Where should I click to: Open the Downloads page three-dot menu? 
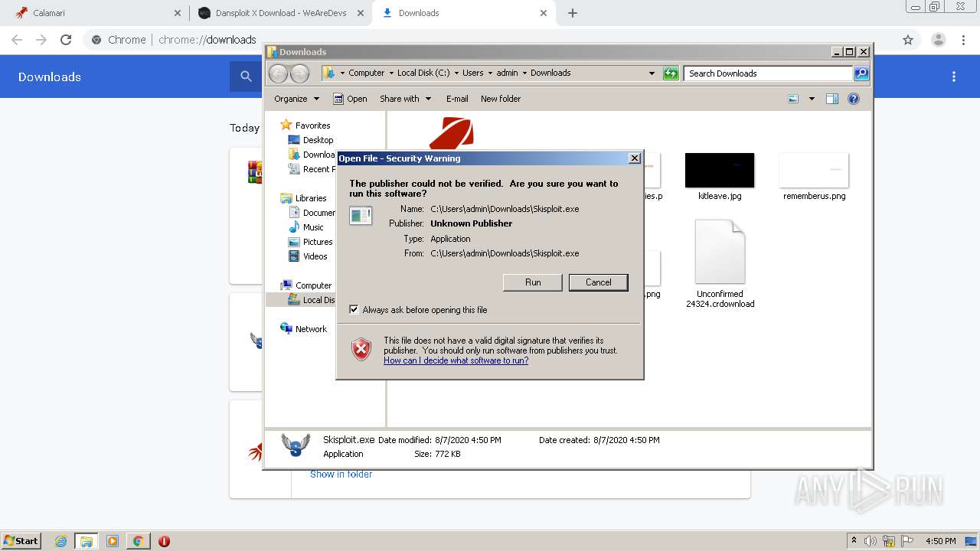(x=954, y=77)
